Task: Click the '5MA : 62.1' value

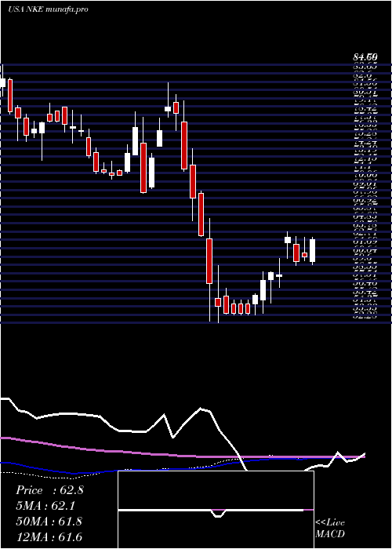Action: pyautogui.click(x=45, y=506)
